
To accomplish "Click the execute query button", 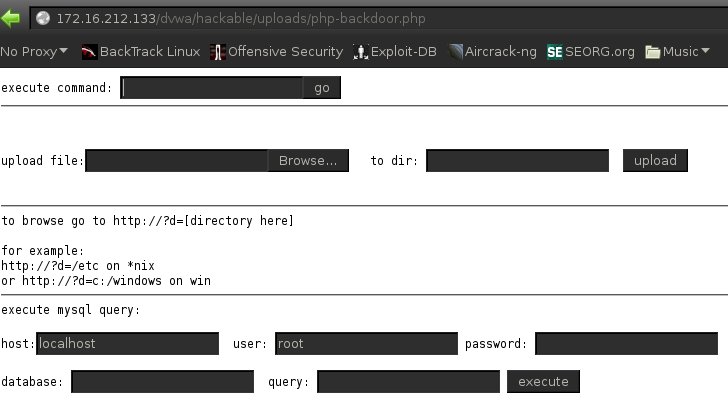I will (543, 382).
